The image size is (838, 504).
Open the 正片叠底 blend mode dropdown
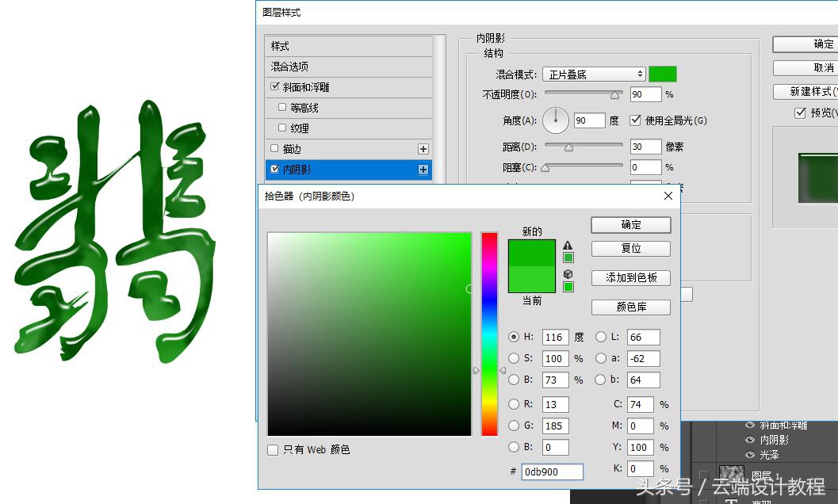(593, 73)
